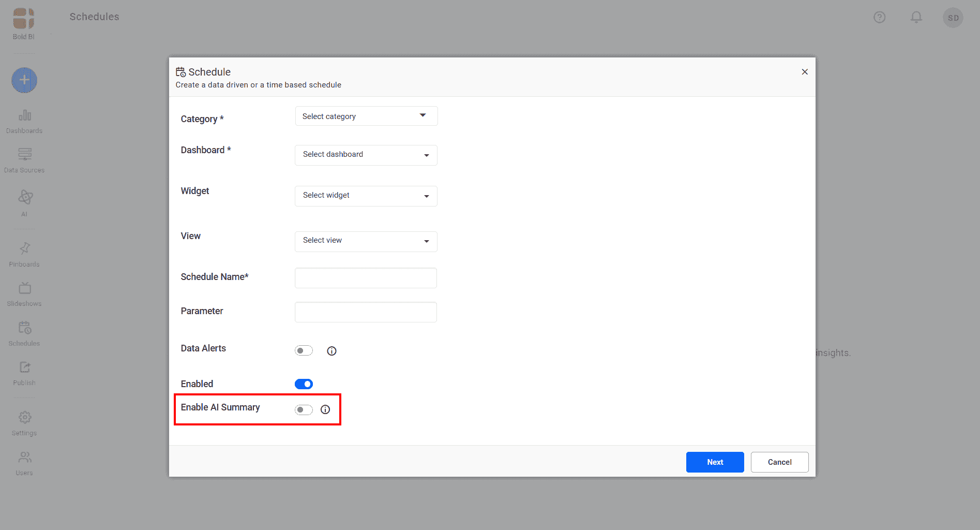Click the Data Alerts info icon

coord(331,351)
